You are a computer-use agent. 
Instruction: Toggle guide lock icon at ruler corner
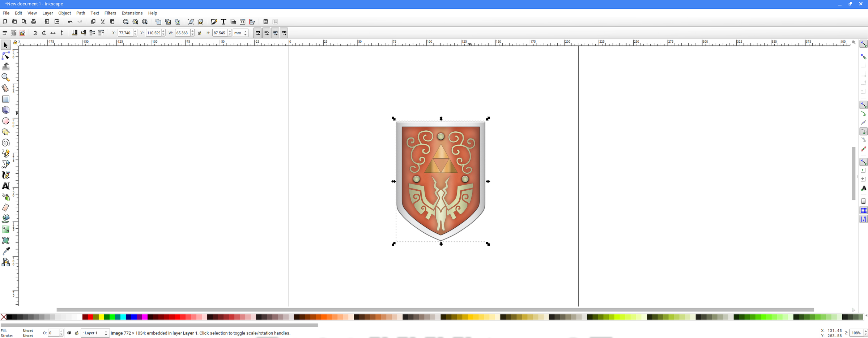pyautogui.click(x=15, y=42)
